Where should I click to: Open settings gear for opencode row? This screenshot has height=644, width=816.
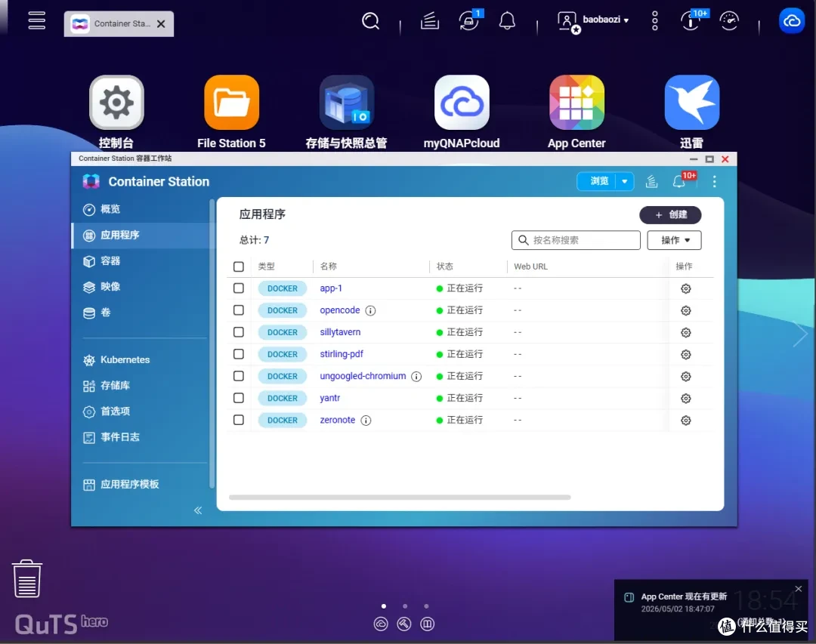tap(686, 310)
